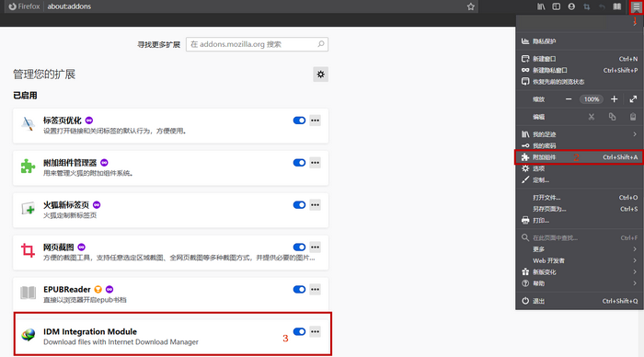Open details via the EPUBReader name
The width and height of the screenshot is (644, 357).
pos(67,289)
